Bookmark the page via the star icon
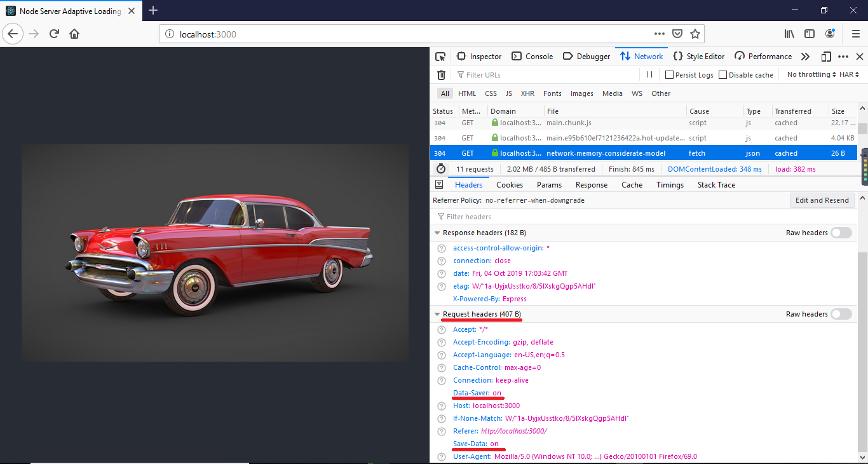 (x=695, y=34)
